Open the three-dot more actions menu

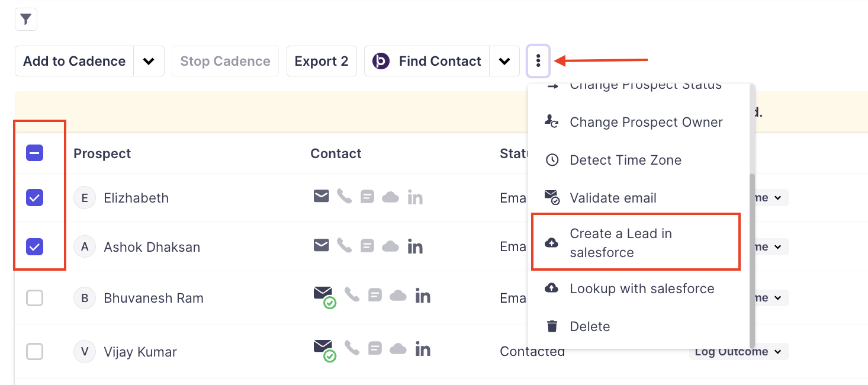coord(538,61)
